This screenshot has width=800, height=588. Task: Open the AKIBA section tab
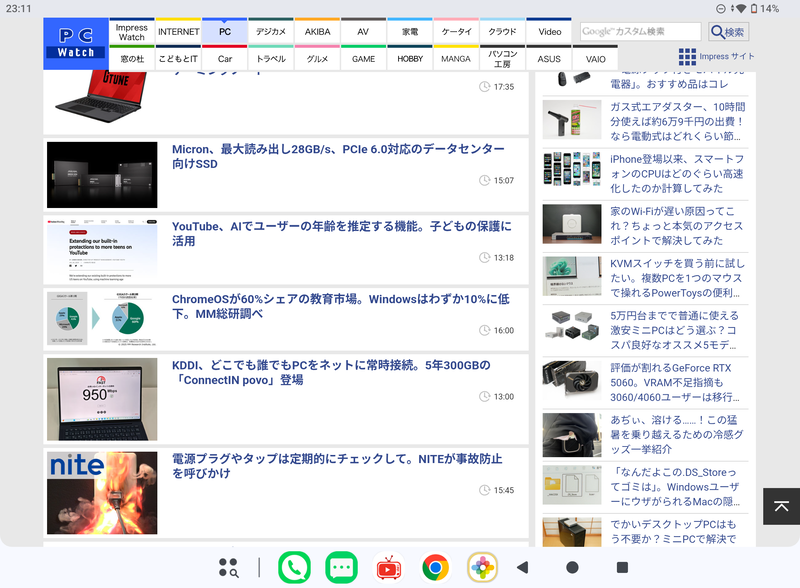coord(317,31)
